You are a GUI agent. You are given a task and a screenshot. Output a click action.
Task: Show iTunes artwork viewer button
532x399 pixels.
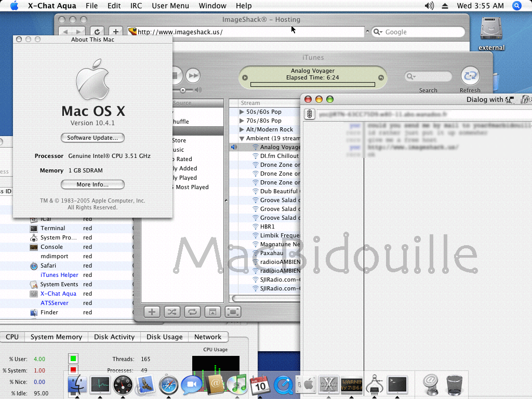(212, 312)
